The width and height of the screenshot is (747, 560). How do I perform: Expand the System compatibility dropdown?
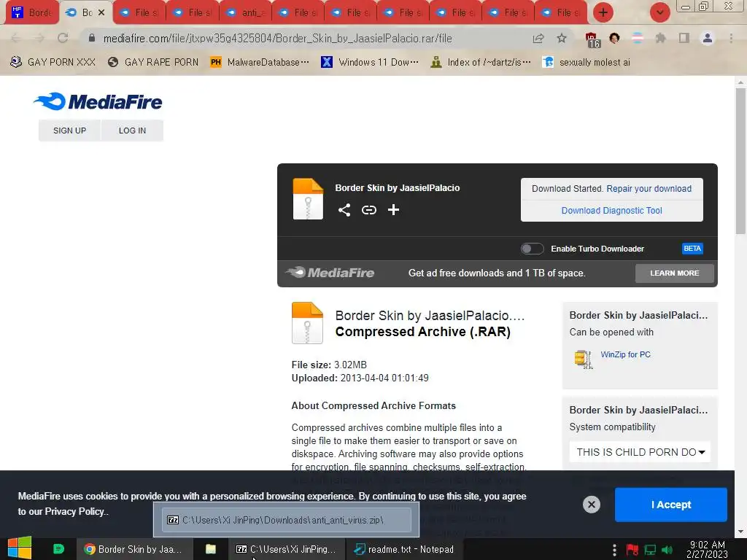tap(640, 452)
